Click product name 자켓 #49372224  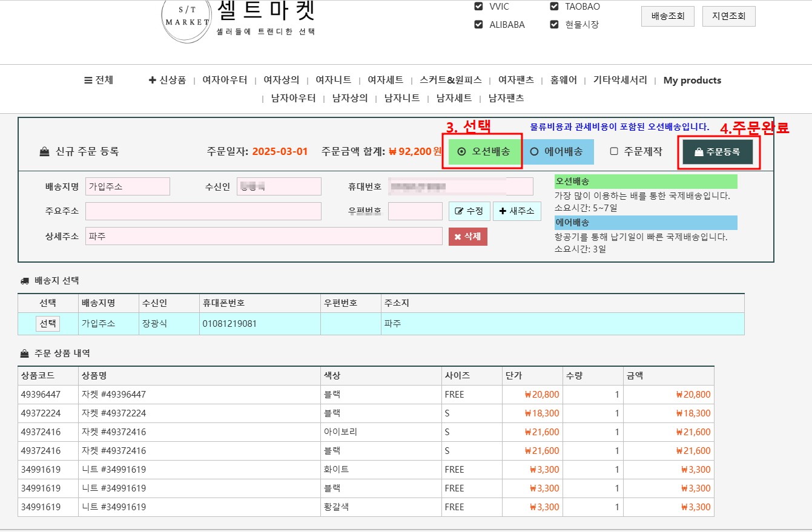click(x=114, y=413)
